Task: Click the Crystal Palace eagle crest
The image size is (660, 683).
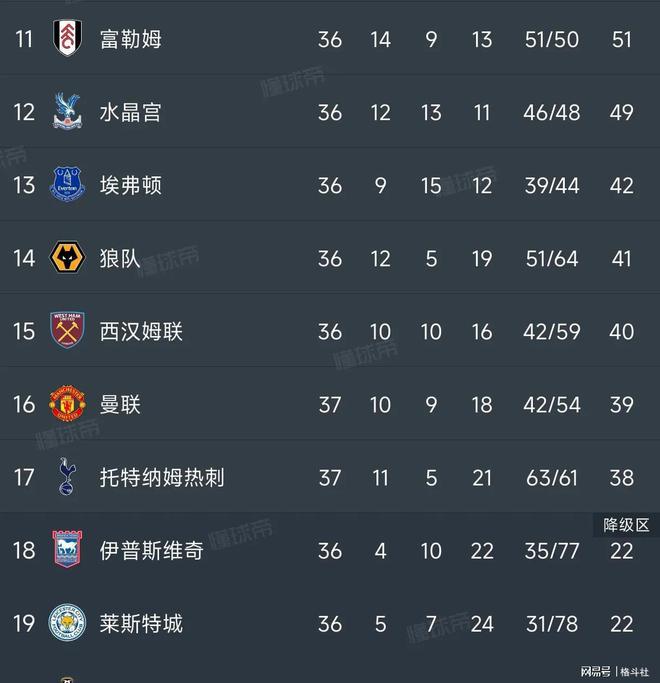Action: [67, 112]
